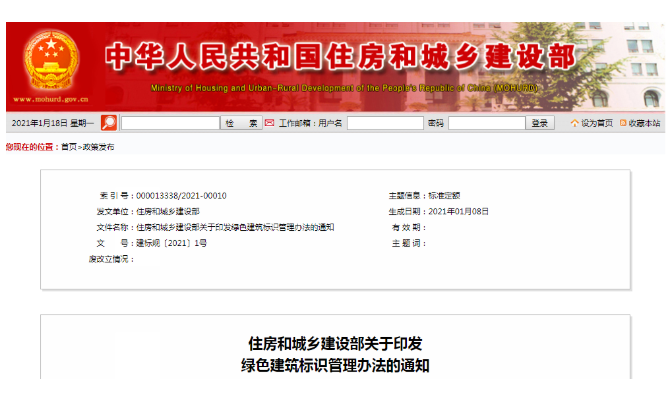
Task: Click the orange bookmark icon beside 收藏本站
Action: pos(623,123)
